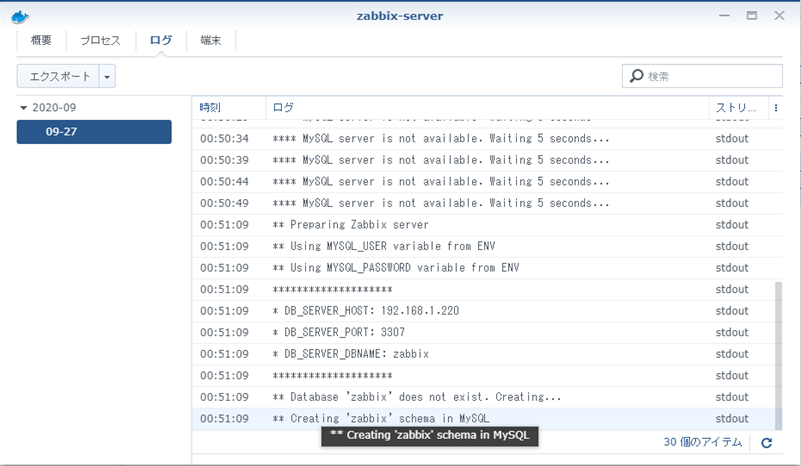Screen dimensions: 801x466
Task: Select the 00:50:39 log row
Action: point(487,160)
